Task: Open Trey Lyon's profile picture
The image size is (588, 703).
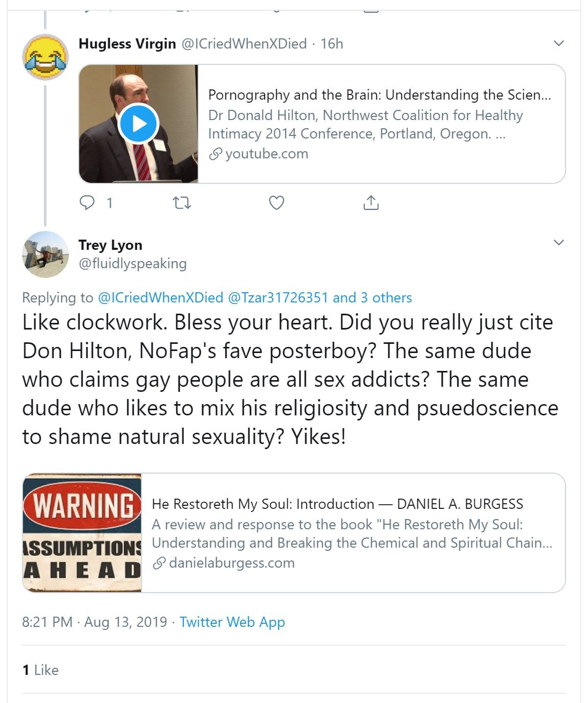Action: [x=45, y=254]
